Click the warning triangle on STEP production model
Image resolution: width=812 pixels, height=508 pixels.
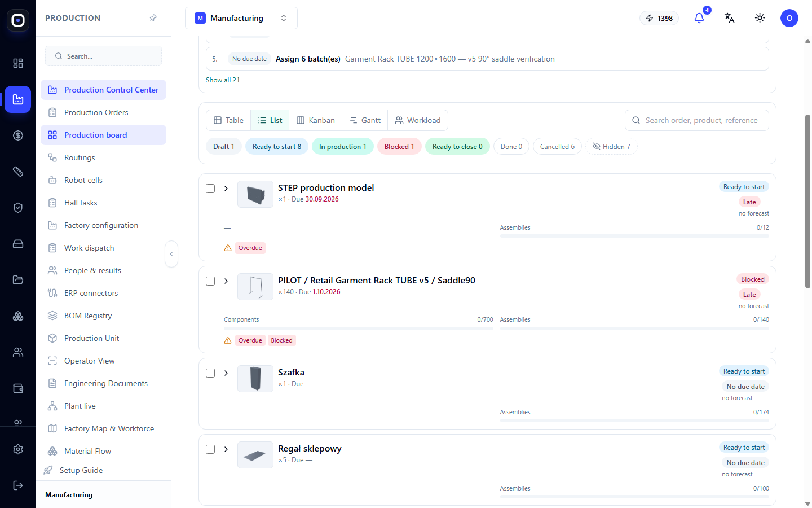click(x=228, y=248)
